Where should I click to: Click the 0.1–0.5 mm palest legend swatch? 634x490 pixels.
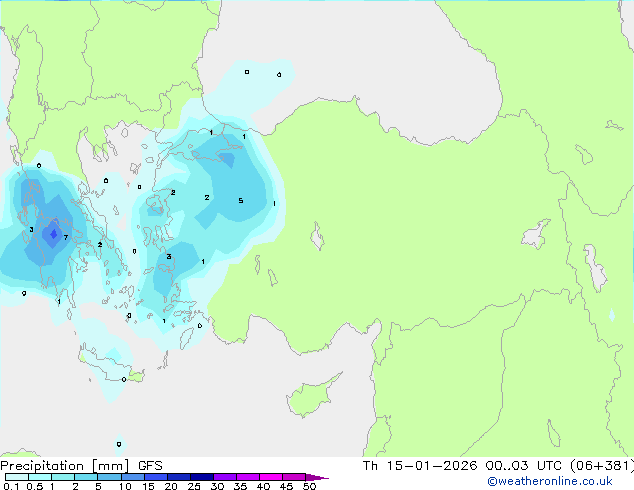coord(17,477)
